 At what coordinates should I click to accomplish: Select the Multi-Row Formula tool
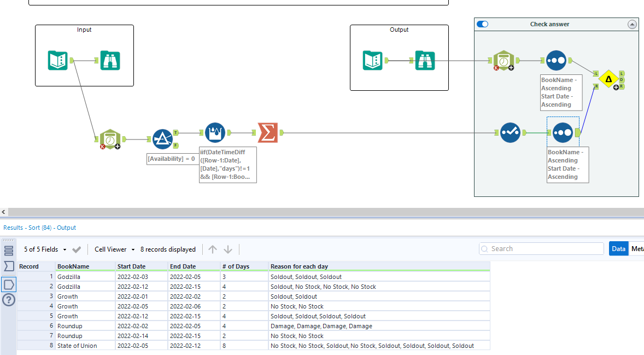(214, 132)
